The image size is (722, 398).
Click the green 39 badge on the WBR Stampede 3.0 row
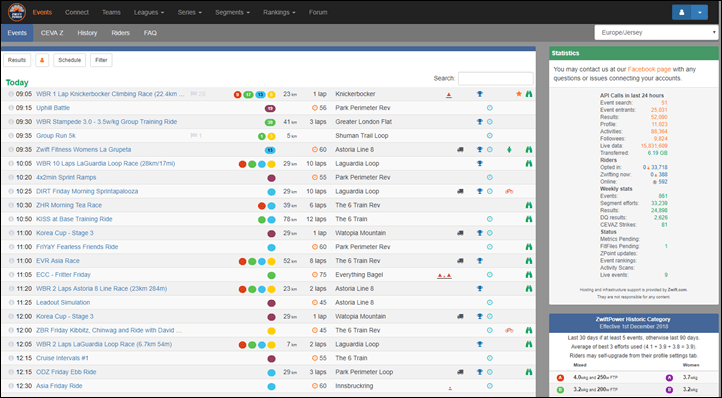270,122
